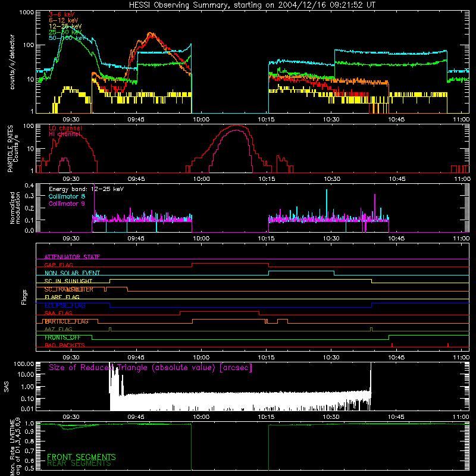This screenshot has width=476, height=476.
Task: Click the ATTENUATOR_STATE flag label
Action: [72, 257]
